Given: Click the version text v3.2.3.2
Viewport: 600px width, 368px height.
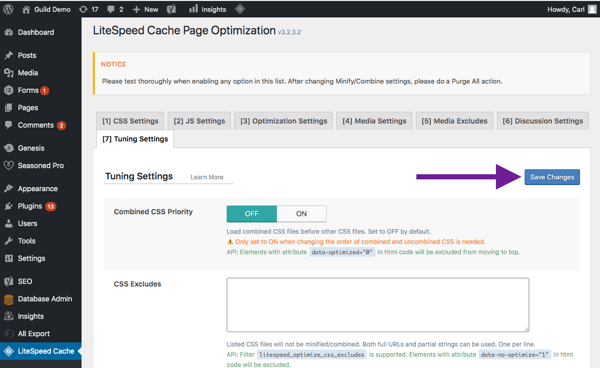Looking at the screenshot, I should 289,32.
